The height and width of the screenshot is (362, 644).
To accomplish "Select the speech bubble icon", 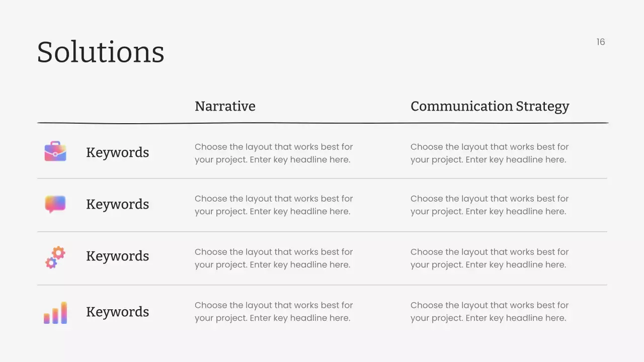I will pos(55,204).
